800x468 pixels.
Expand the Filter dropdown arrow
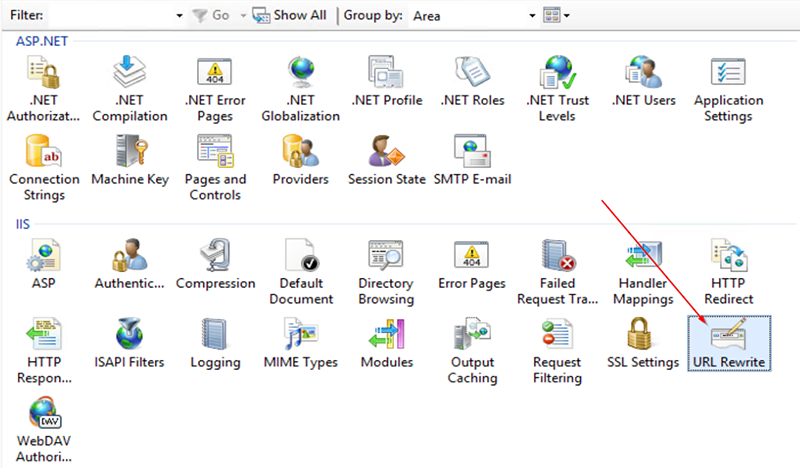tap(179, 16)
